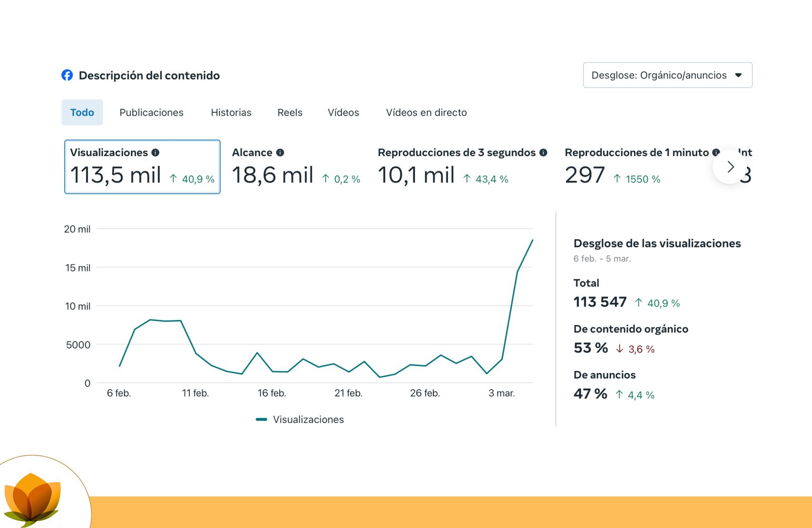
Task: Click '20 mil' y-axis label
Action: [x=77, y=229]
